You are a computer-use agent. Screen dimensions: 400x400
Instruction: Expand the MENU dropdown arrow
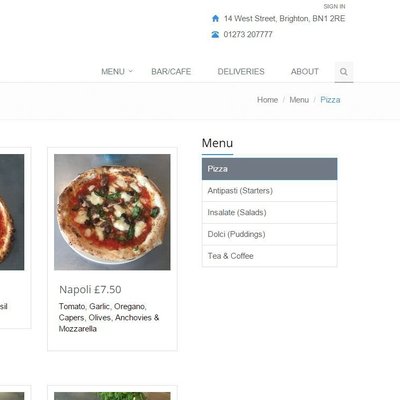131,71
